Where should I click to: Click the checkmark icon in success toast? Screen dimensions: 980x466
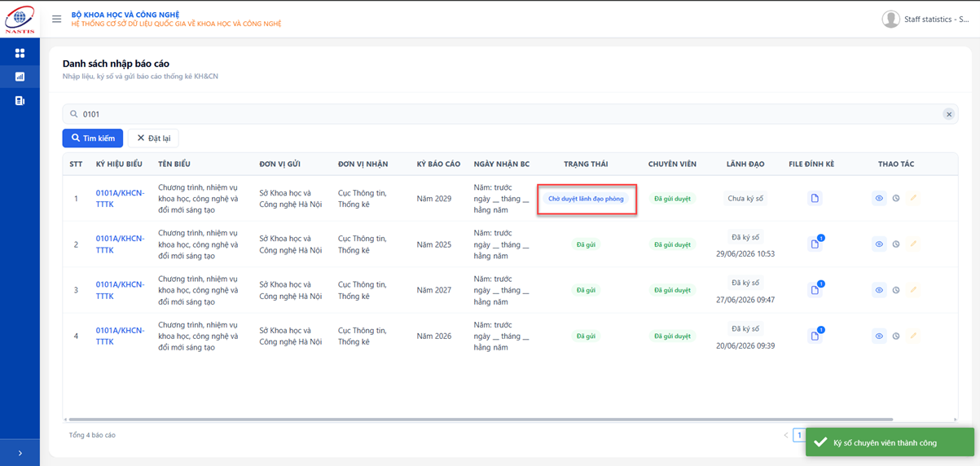pos(820,442)
